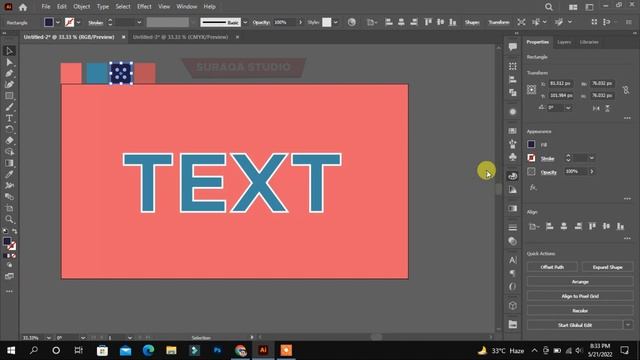Select the Type tool
The height and width of the screenshot is (360, 640).
9,118
